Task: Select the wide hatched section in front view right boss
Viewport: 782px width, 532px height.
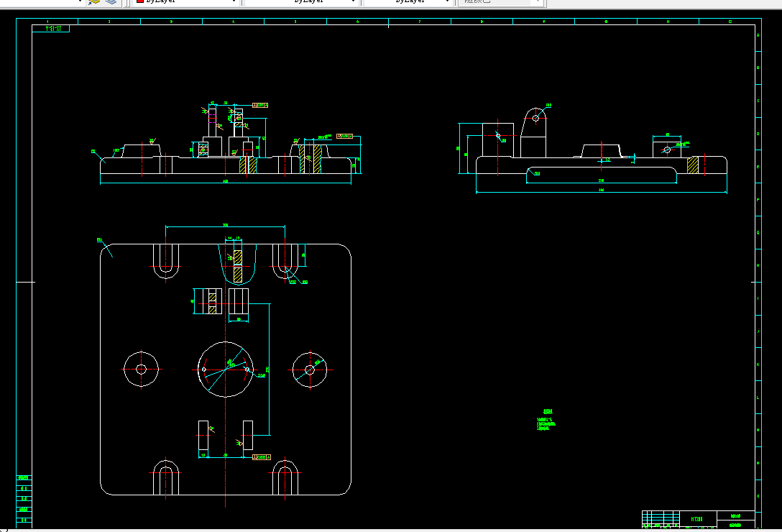Action: pos(317,159)
